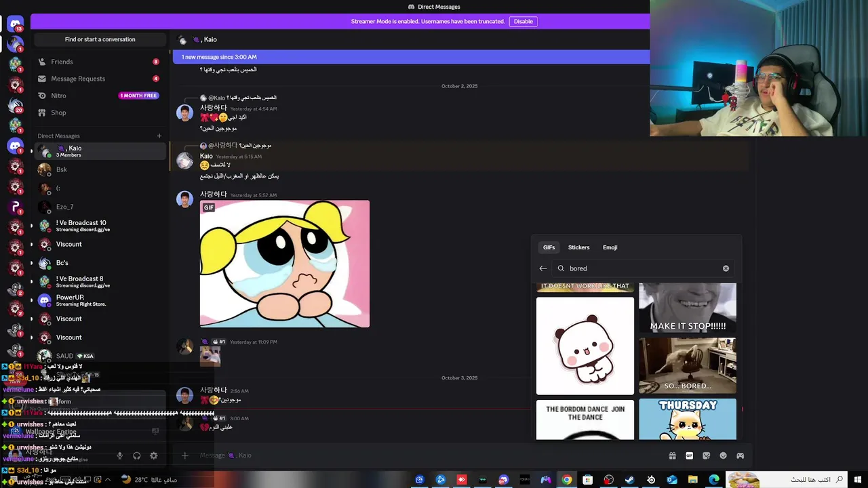This screenshot has height=488, width=868.
Task: Open SteelSeries app from the taskbar
Action: [x=651, y=480]
